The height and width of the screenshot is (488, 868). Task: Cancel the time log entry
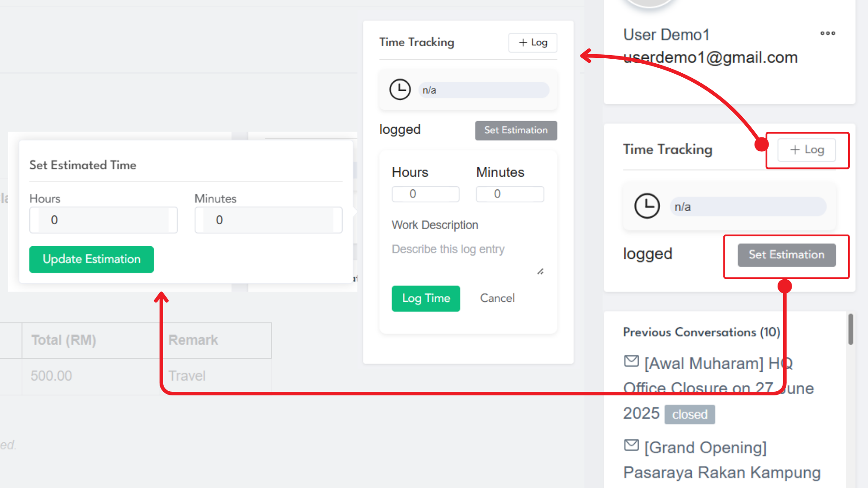[x=497, y=298]
